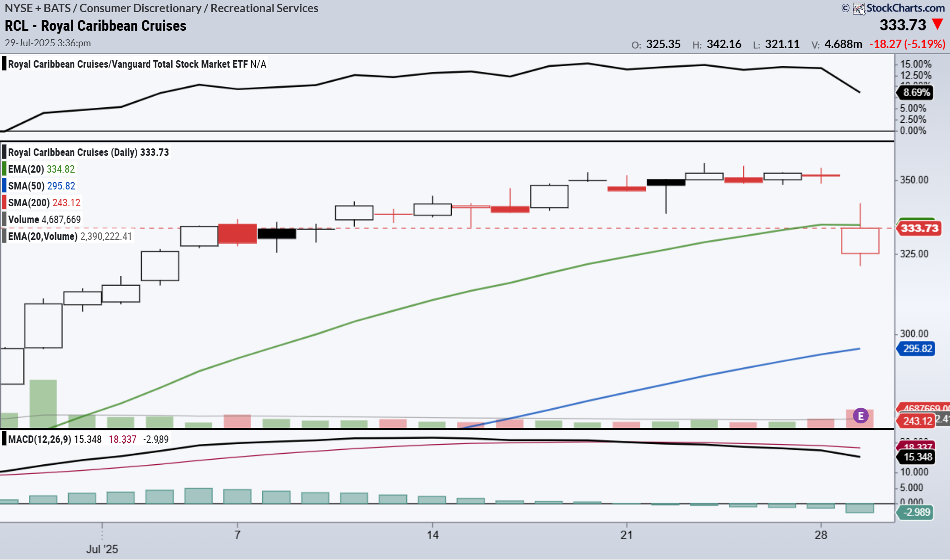
Task: Click the blue SMA(50) legend color swatch
Action: tap(4, 186)
